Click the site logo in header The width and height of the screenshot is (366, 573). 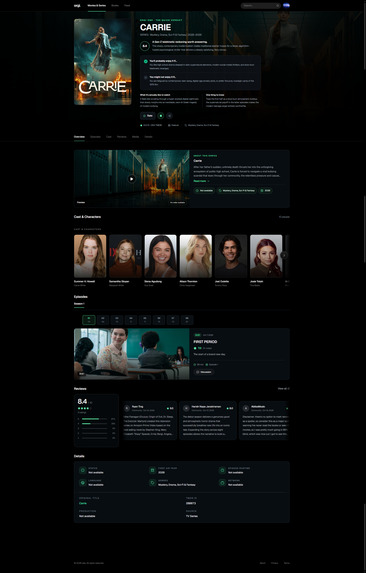click(77, 5)
